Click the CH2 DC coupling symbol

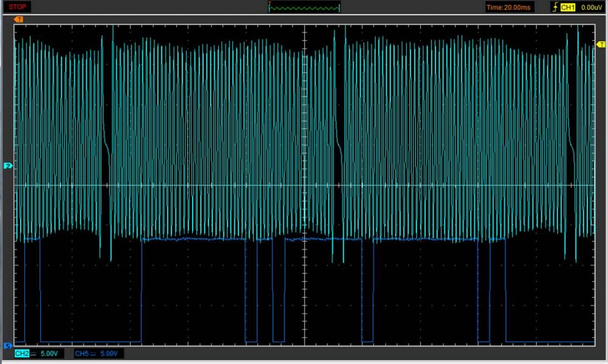[33, 354]
